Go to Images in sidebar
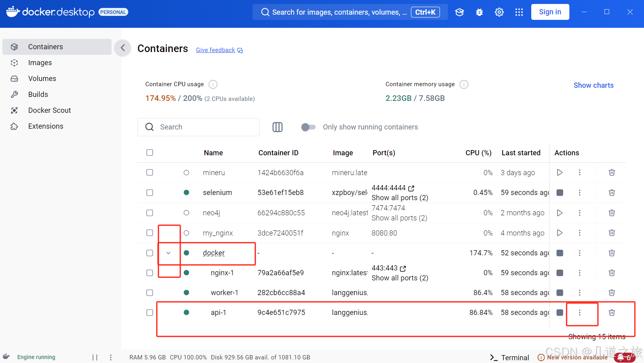Image resolution: width=644 pixels, height=363 pixels. click(x=57, y=63)
